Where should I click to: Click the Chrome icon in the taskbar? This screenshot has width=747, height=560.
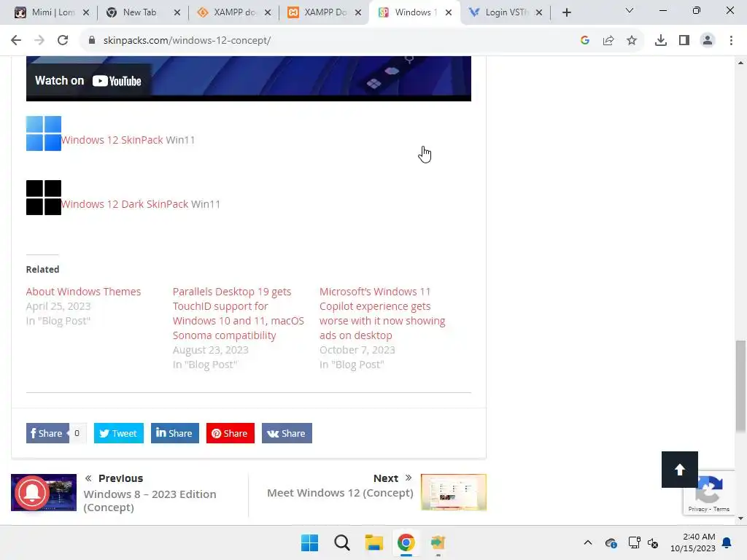(406, 542)
